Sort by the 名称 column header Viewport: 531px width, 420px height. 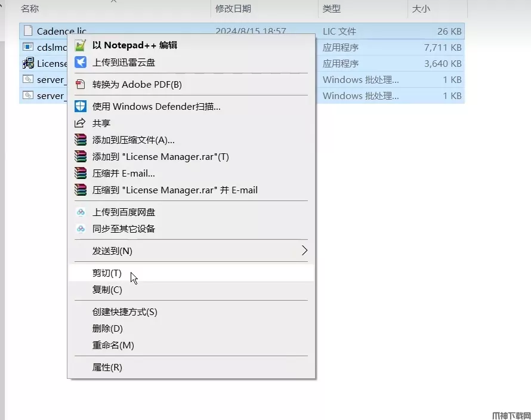coord(29,8)
